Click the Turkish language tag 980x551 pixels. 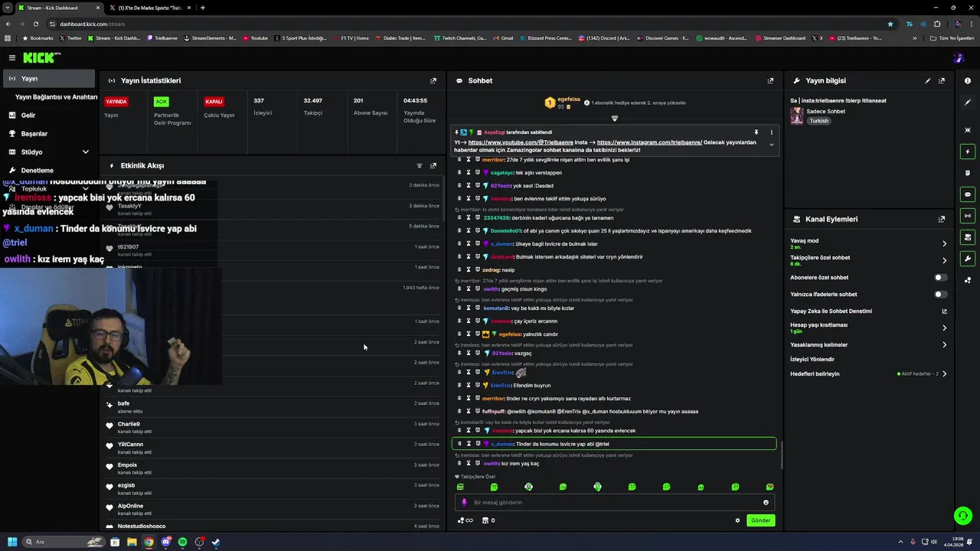click(819, 121)
